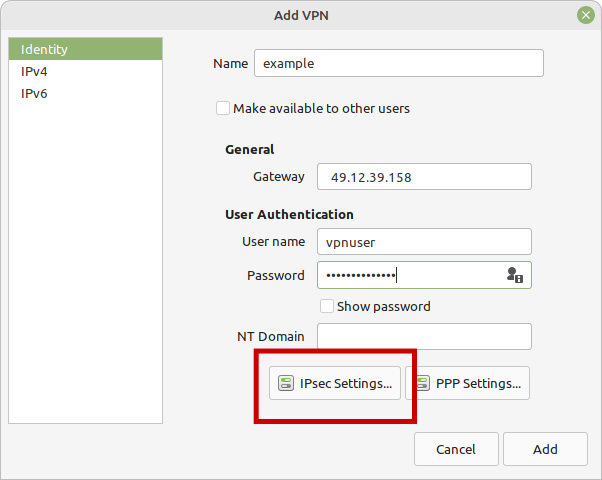This screenshot has width=602, height=480.
Task: Switch to the IPv4 section
Action: click(85, 71)
